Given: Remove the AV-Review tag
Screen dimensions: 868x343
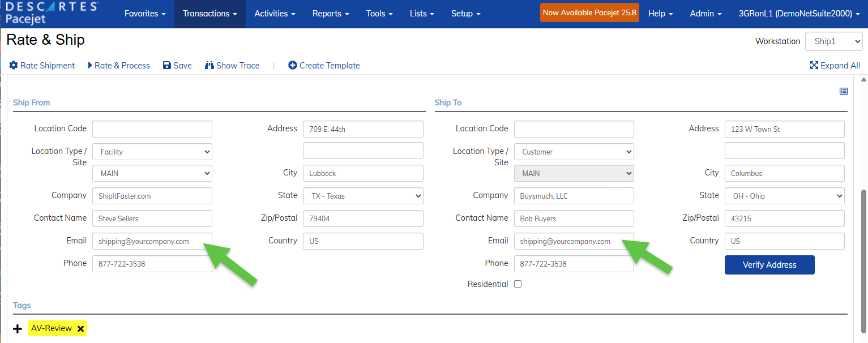Looking at the screenshot, I should [x=80, y=328].
